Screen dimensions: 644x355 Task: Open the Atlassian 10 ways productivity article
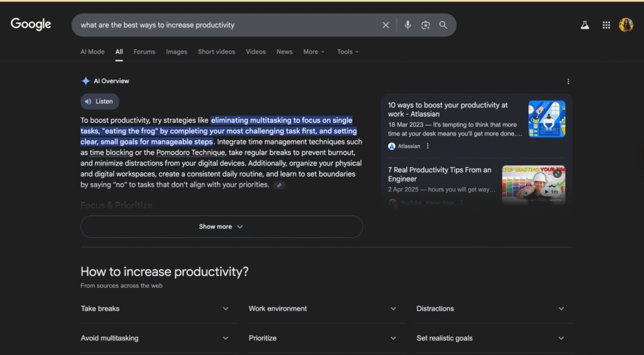448,109
